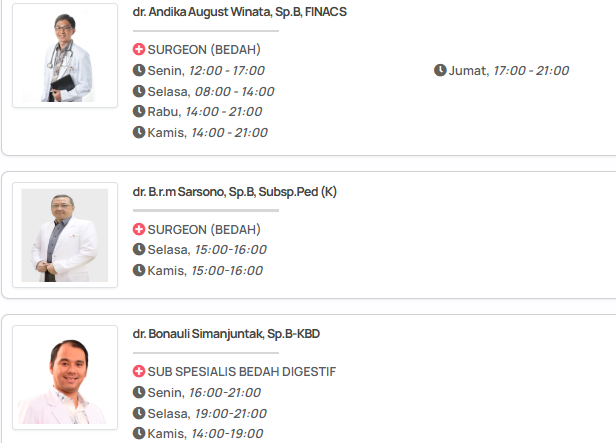Click dr. B.r.m Sarsono, Sp.B, Subsp.Ped (K) name
This screenshot has height=443, width=616.
tap(234, 191)
